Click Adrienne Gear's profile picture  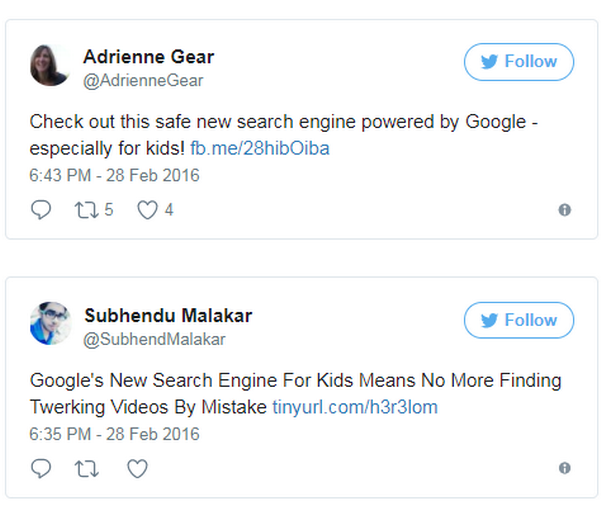tap(50, 66)
